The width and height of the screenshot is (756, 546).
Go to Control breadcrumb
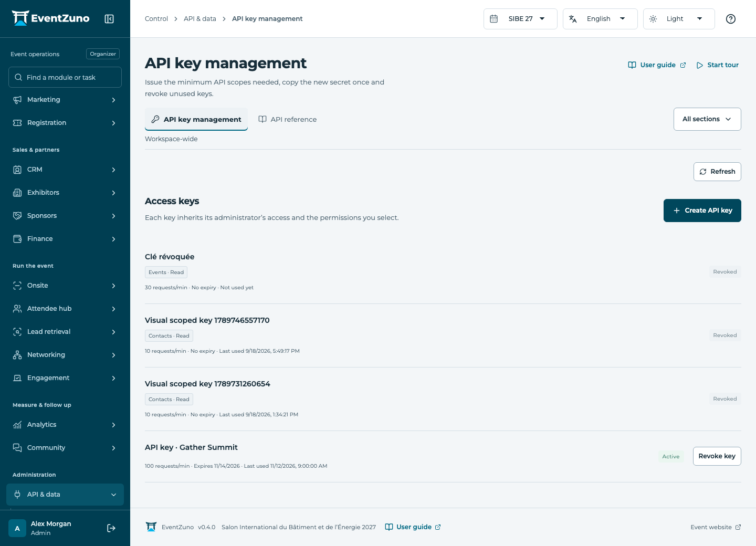tap(156, 19)
